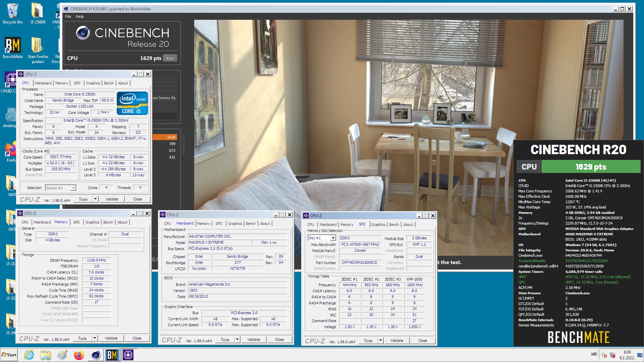
Task: Click the Bus Speed 105.92 MHz value
Action: click(x=61, y=169)
